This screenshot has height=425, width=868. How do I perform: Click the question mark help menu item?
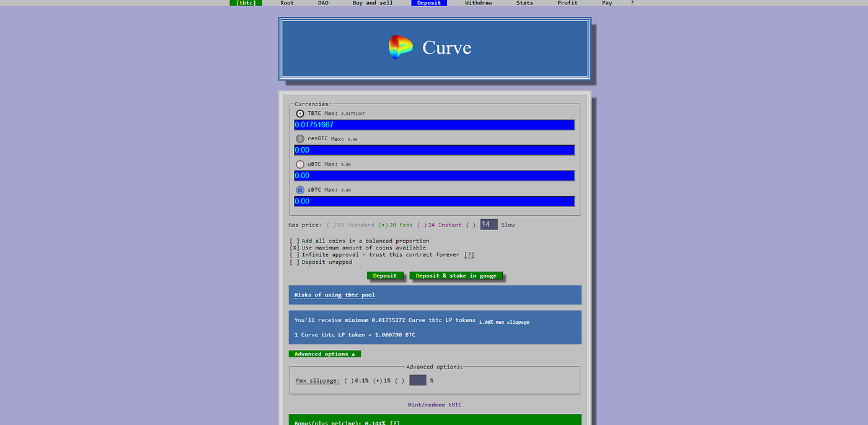[632, 3]
